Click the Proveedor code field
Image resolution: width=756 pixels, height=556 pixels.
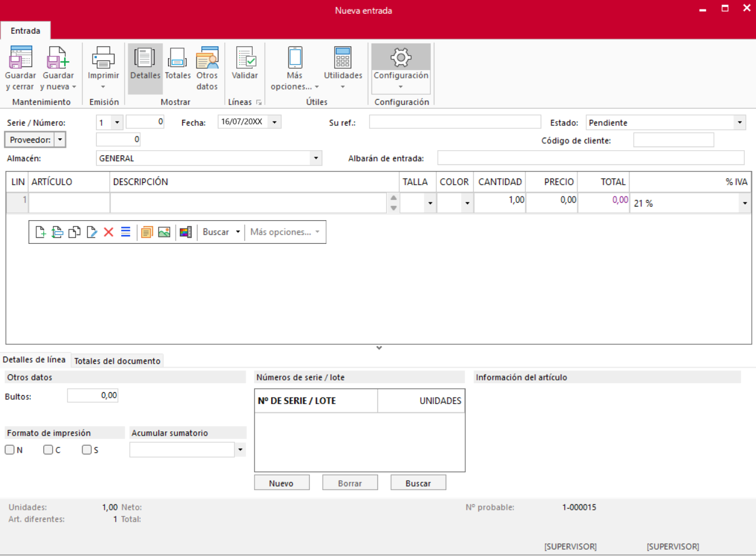118,139
